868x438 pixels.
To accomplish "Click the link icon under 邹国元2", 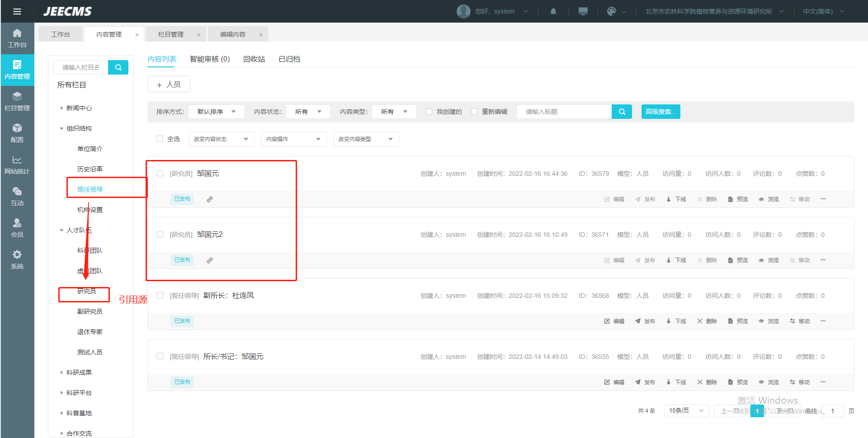I will [x=210, y=260].
